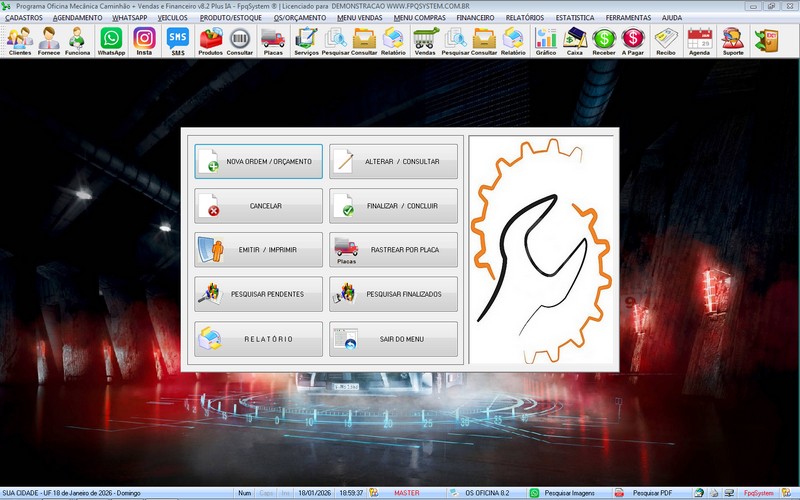Open the Caixa cash register icon
Screen dimensions: 800x500
click(x=574, y=41)
